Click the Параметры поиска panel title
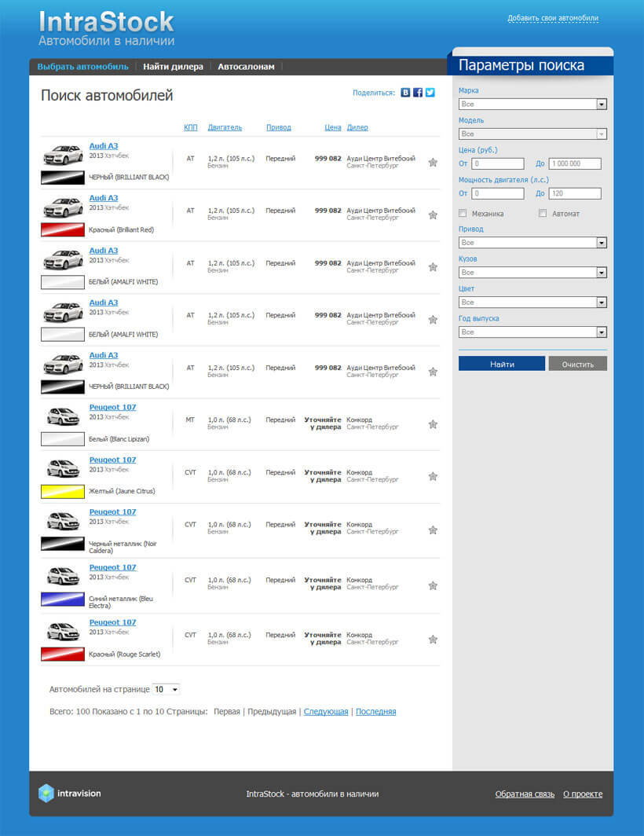Viewport: 644px width, 836px height. 521,65
